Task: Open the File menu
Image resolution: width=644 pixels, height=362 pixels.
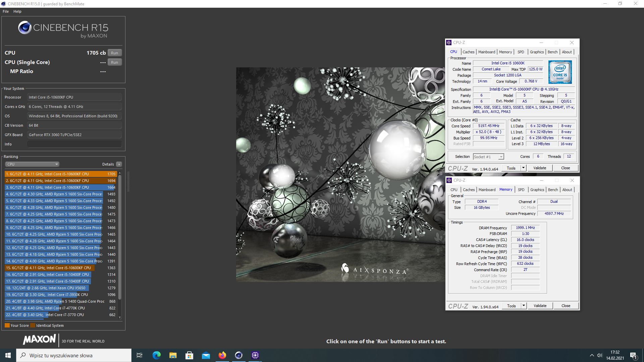Action: [6, 11]
